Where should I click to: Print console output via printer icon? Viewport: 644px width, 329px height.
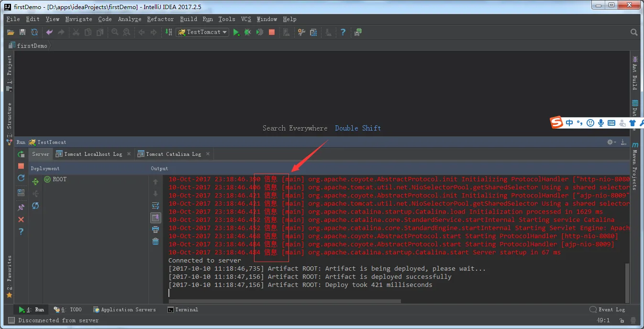[155, 230]
